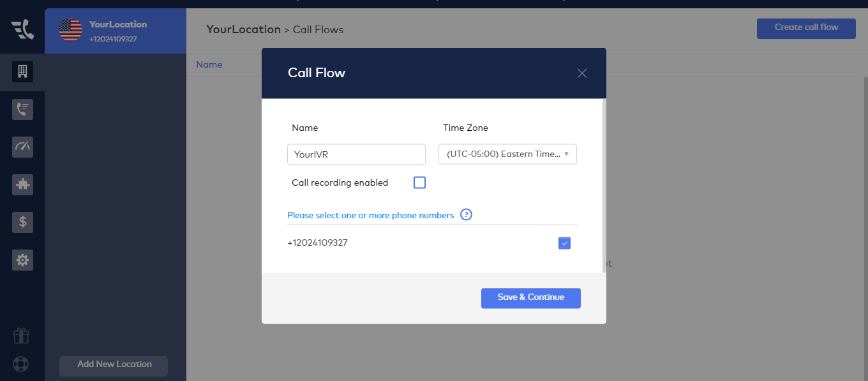
Task: Open the call logs phone icon
Action: [22, 109]
